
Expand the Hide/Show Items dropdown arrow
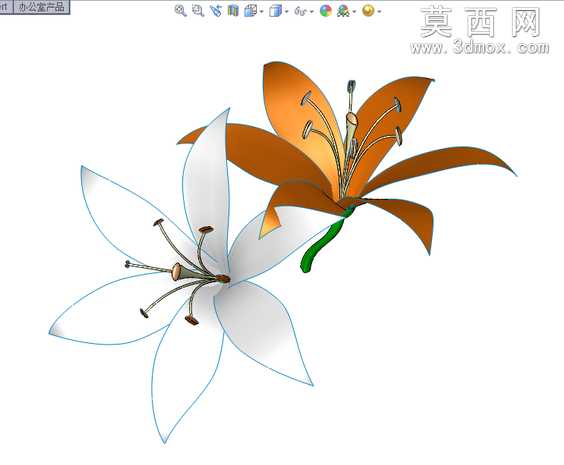(311, 12)
